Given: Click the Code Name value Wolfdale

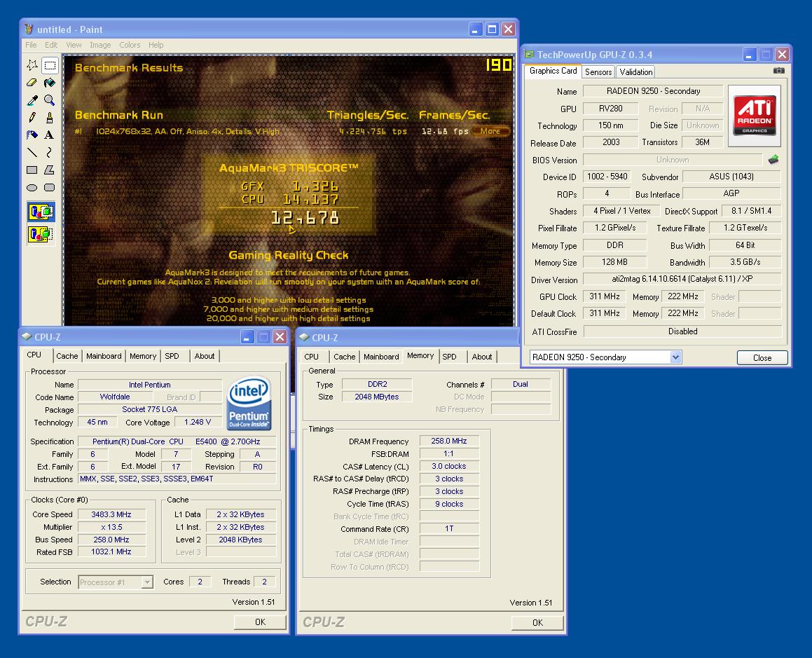Looking at the screenshot, I should coord(115,397).
